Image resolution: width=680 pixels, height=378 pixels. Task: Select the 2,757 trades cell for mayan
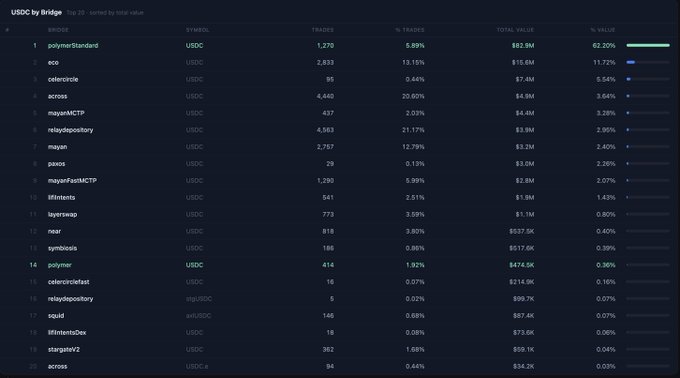325,147
